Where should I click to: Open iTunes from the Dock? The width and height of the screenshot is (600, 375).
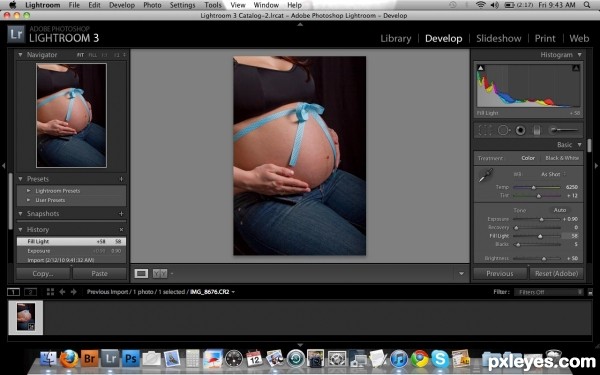tap(399, 359)
